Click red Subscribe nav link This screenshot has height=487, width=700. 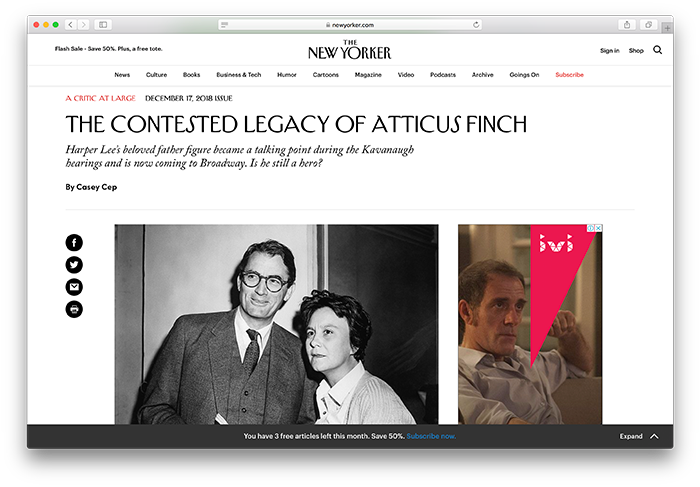(x=569, y=75)
